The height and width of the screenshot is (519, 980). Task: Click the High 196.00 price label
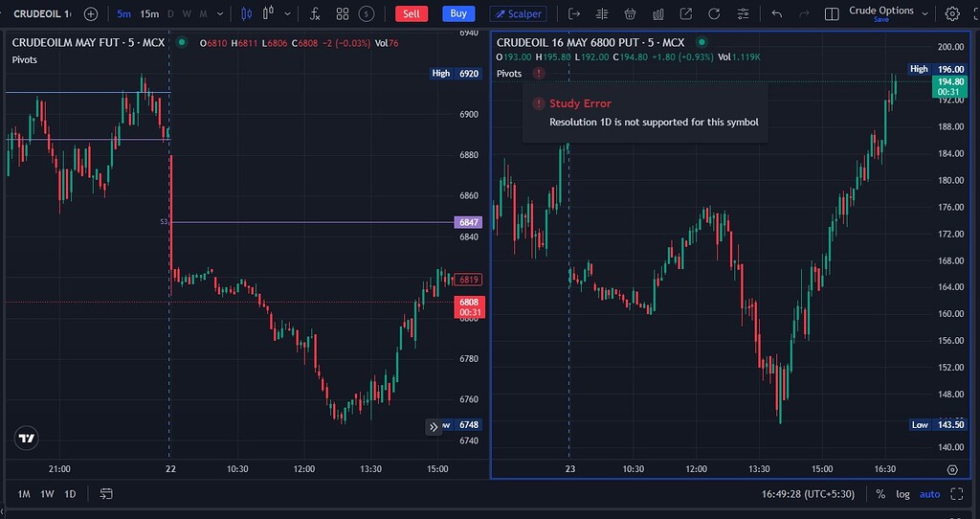tap(938, 69)
